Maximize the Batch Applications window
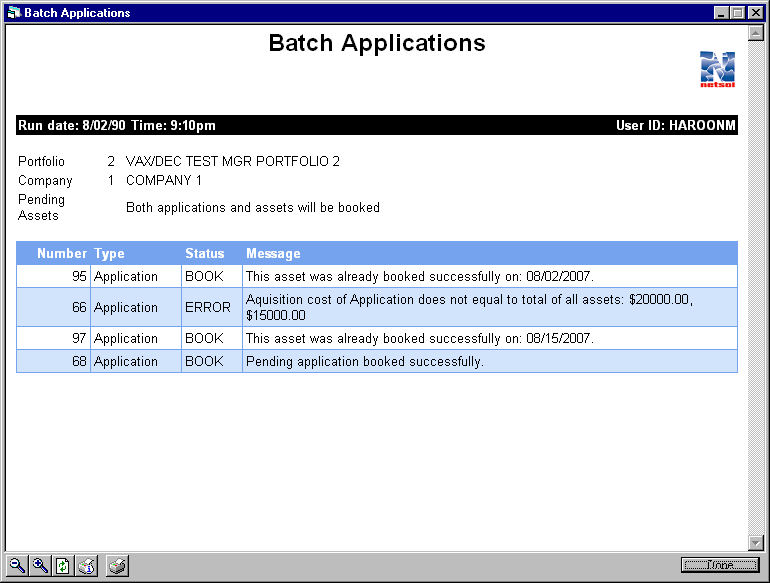 [x=737, y=13]
